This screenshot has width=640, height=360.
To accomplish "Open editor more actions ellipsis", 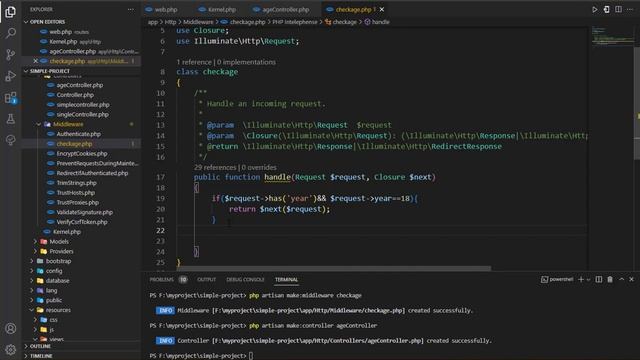I will (630, 9).
